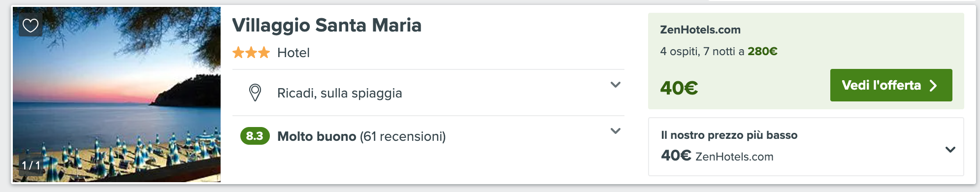Image resolution: width=980 pixels, height=192 pixels.
Task: Select the Ricadi, sulla spiaggia location text
Action: [x=340, y=93]
